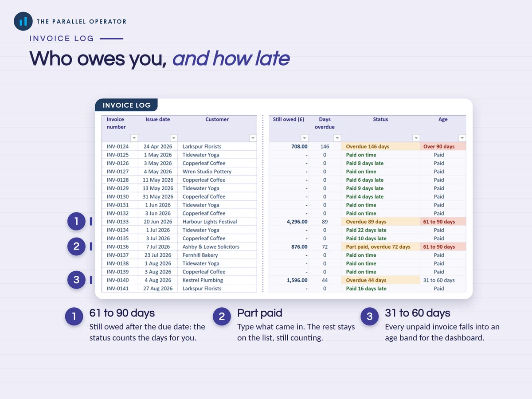The image size is (532, 399).
Task: Click customer Ashby & Lowe Solicitors
Action: tap(211, 247)
